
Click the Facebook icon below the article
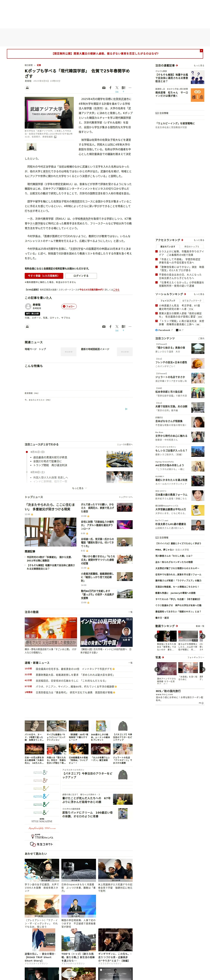tap(111, 326)
